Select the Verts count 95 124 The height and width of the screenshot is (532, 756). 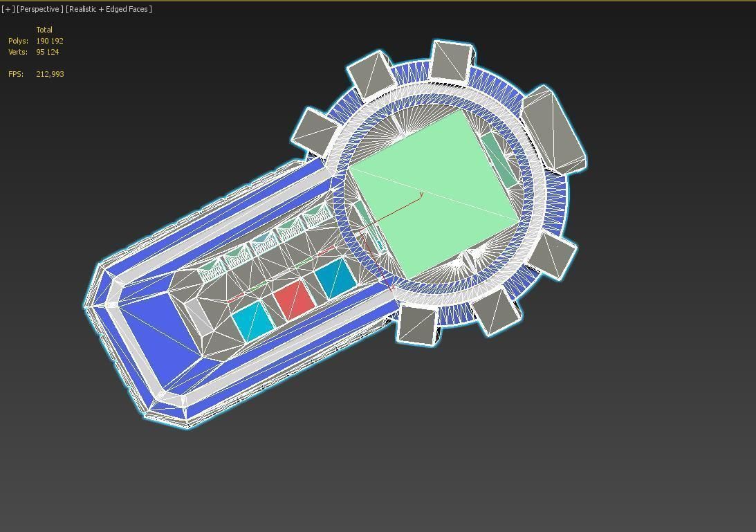tap(48, 52)
